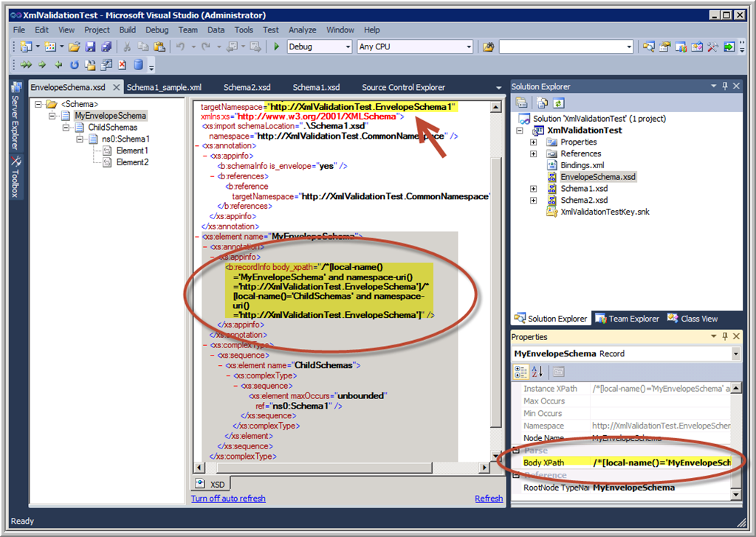Click the Save All toolbar icon
Image resolution: width=756 pixels, height=537 pixels.
(x=106, y=46)
